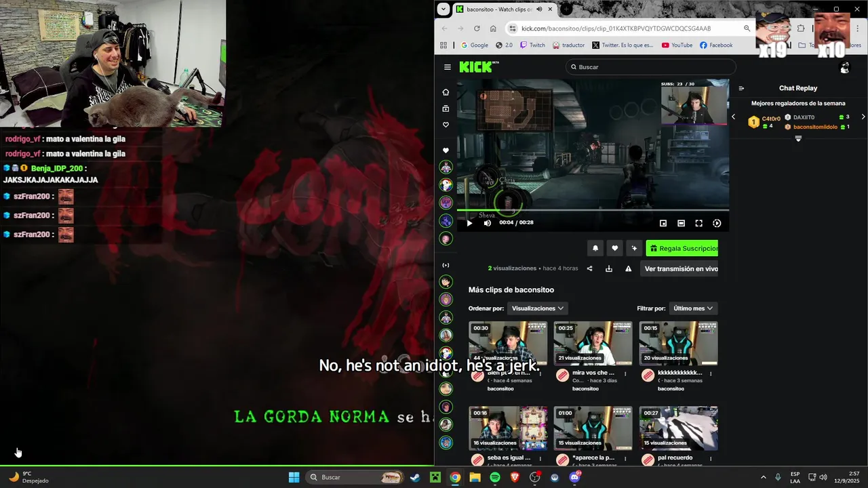Viewport: 868px width, 488px height.
Task: Toggle mini player mode
Action: pos(663,223)
